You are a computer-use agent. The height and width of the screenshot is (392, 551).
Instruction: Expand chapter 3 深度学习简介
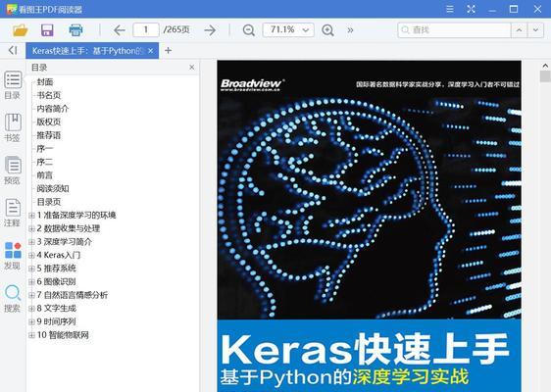point(31,242)
